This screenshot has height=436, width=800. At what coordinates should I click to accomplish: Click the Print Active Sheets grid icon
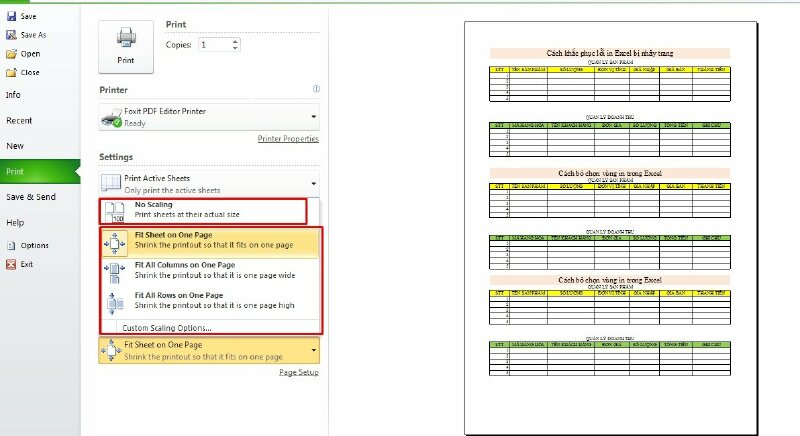(x=111, y=183)
